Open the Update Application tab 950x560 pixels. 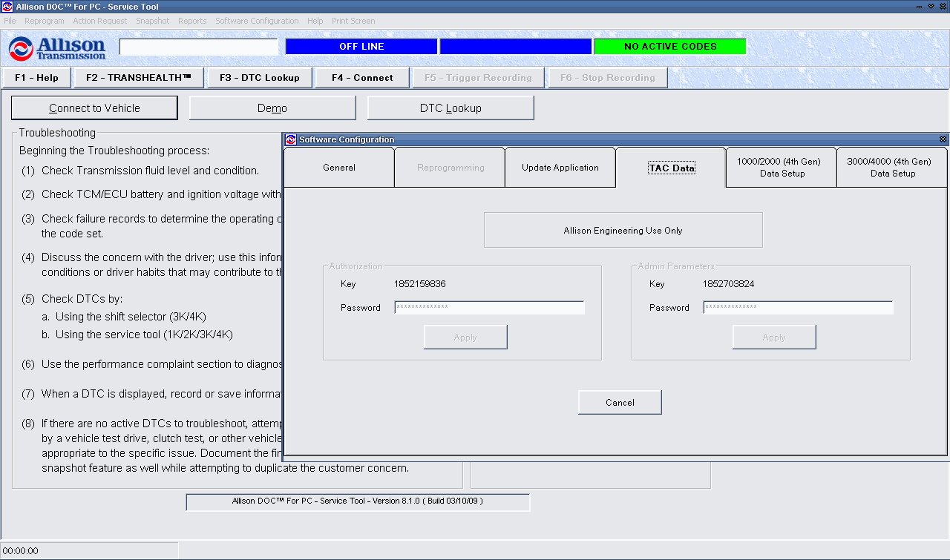(x=560, y=168)
